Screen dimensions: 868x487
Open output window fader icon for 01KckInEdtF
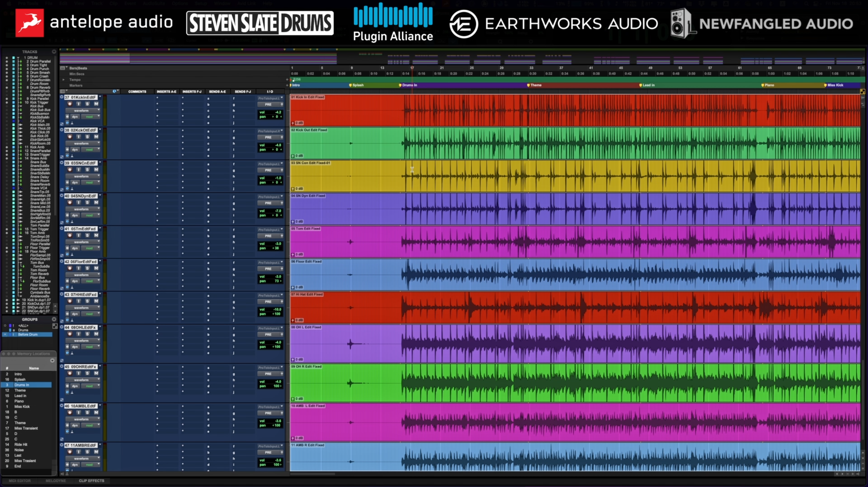282,104
